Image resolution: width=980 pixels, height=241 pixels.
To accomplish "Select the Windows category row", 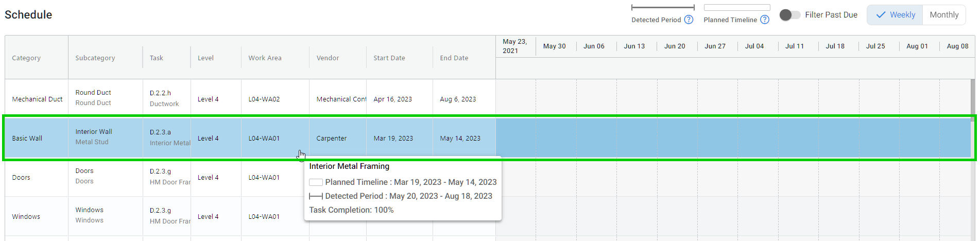I will pyautogui.click(x=26, y=216).
